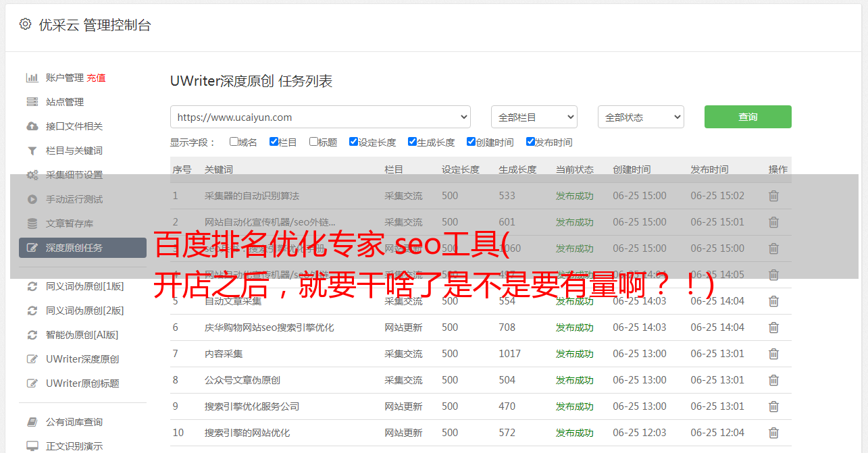Screen dimensions: 868x453
Task: Click the book icon for 公有词库查询
Action: point(32,422)
